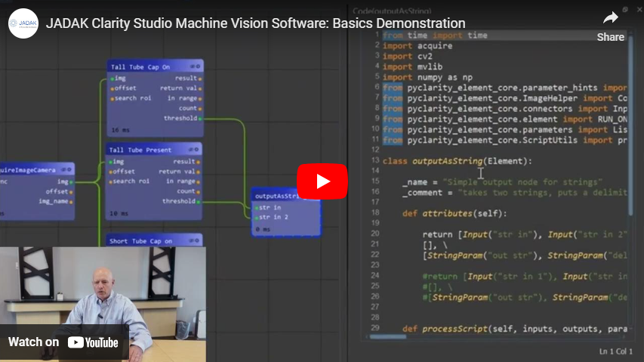Viewport: 644px width, 362px height.
Task: Click the str in input port
Action: (257, 208)
